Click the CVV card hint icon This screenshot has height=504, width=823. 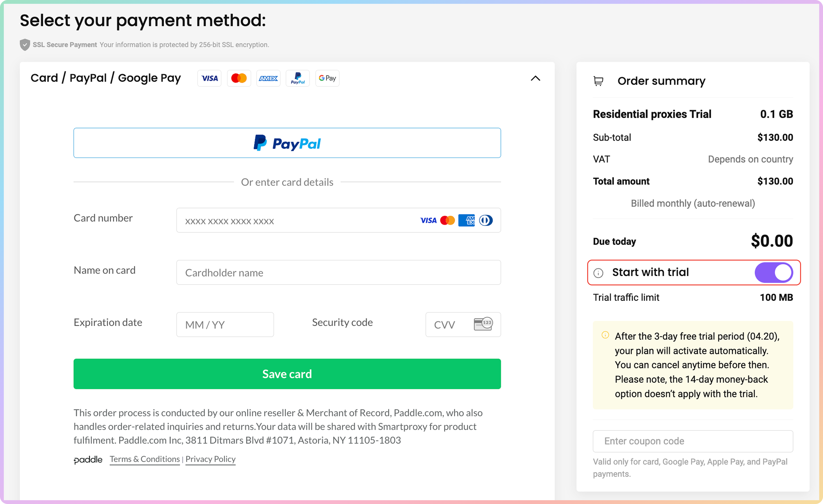(x=483, y=324)
